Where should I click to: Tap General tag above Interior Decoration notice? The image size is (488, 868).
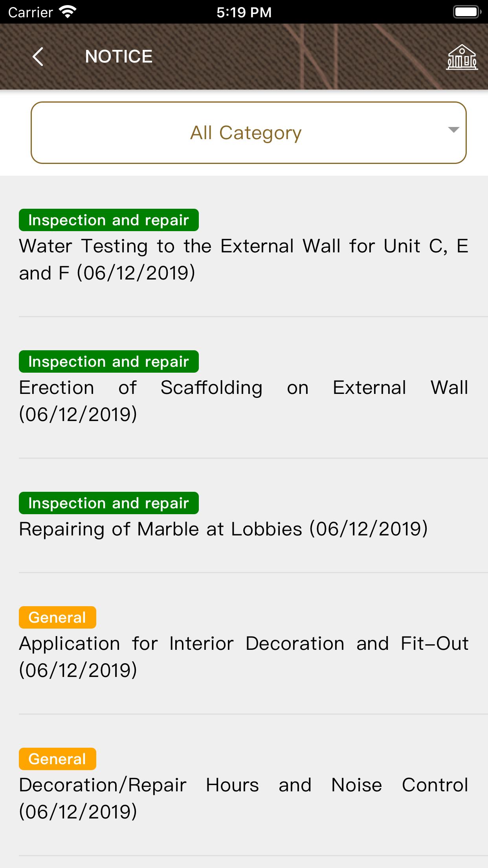tap(57, 617)
